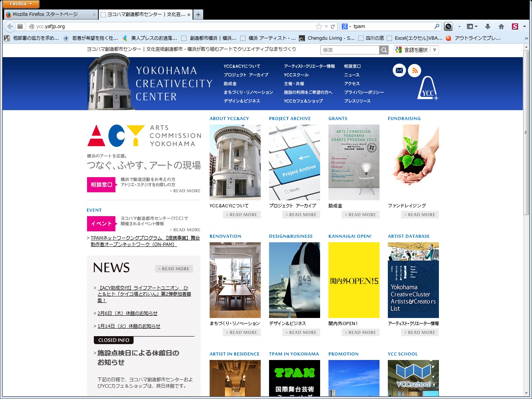This screenshot has height=399, width=532.
Task: Click the Firefox home icon
Action: click(501, 26)
